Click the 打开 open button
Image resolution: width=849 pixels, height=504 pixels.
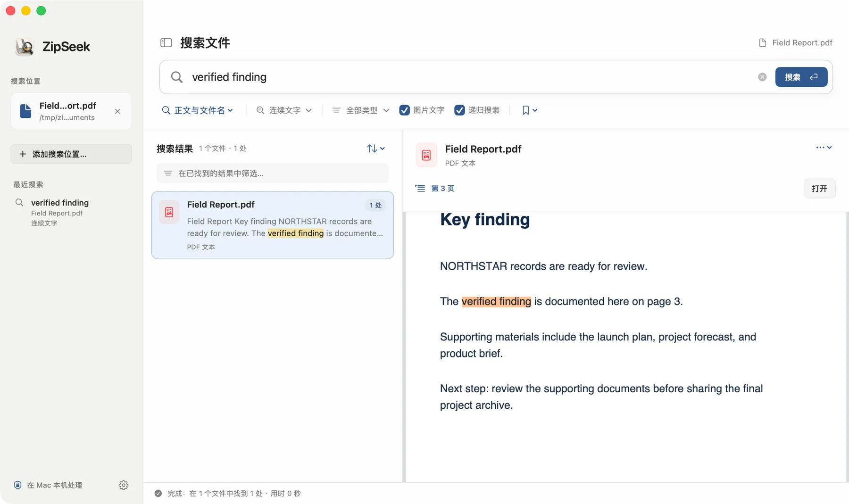click(819, 189)
